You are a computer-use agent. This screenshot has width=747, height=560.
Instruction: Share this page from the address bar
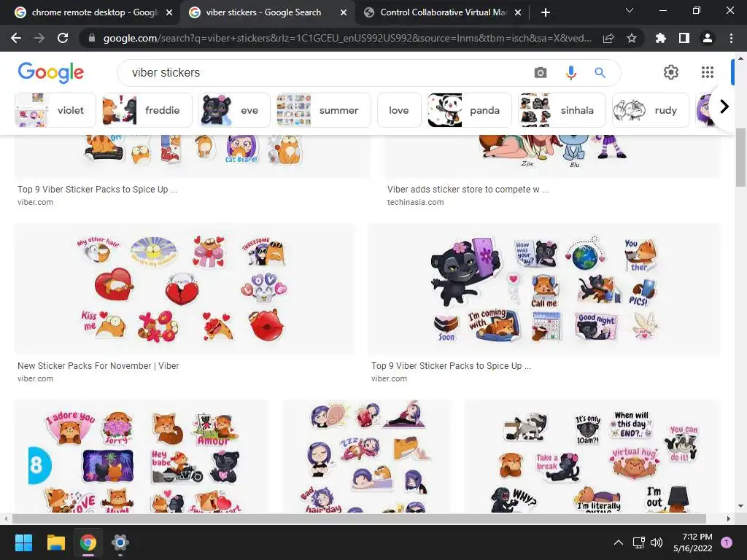tap(608, 38)
